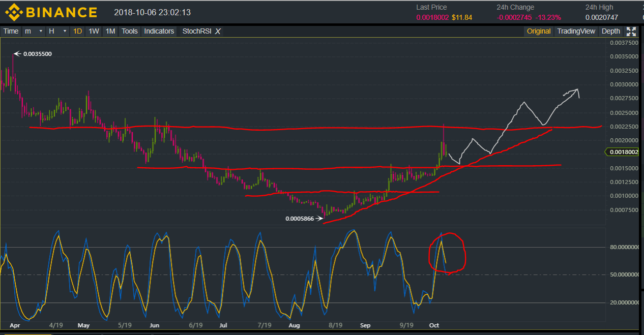
Task: Open the minutes interval dropdown
Action: click(34, 31)
